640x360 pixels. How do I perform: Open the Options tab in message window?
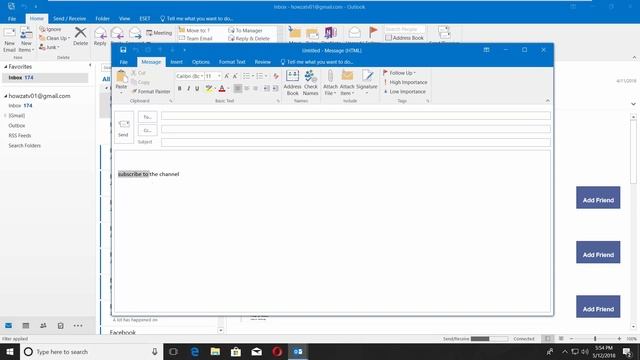tap(200, 62)
